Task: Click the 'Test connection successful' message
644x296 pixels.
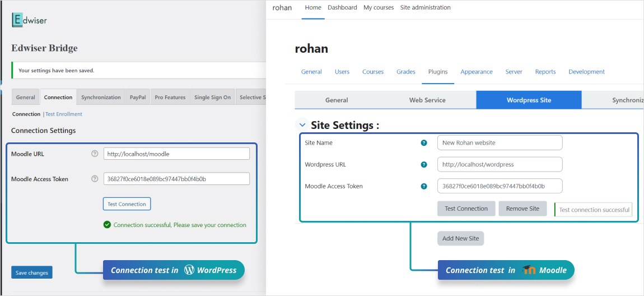Action: click(594, 210)
